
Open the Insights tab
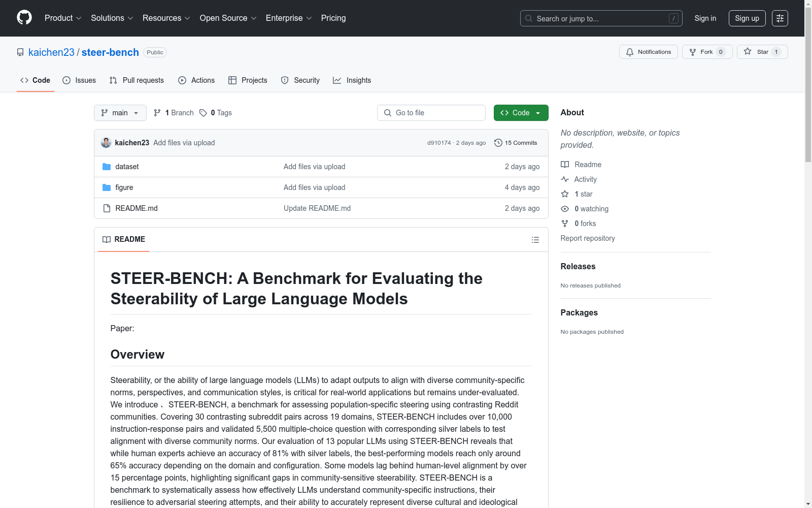352,80
